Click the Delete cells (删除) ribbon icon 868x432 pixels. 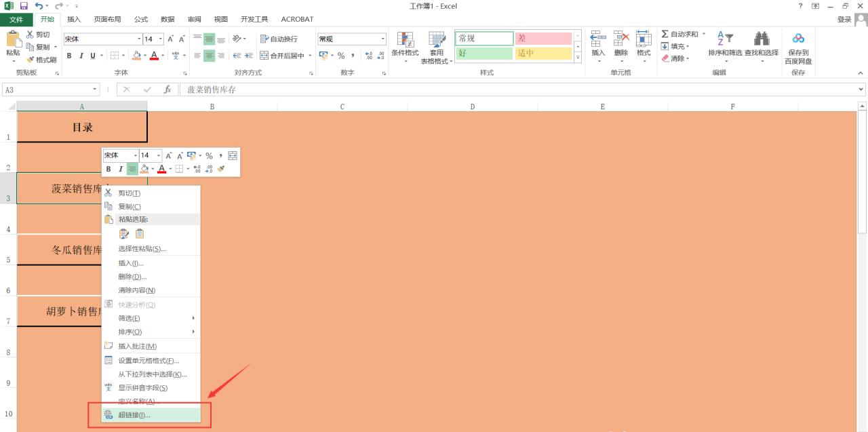(x=621, y=47)
